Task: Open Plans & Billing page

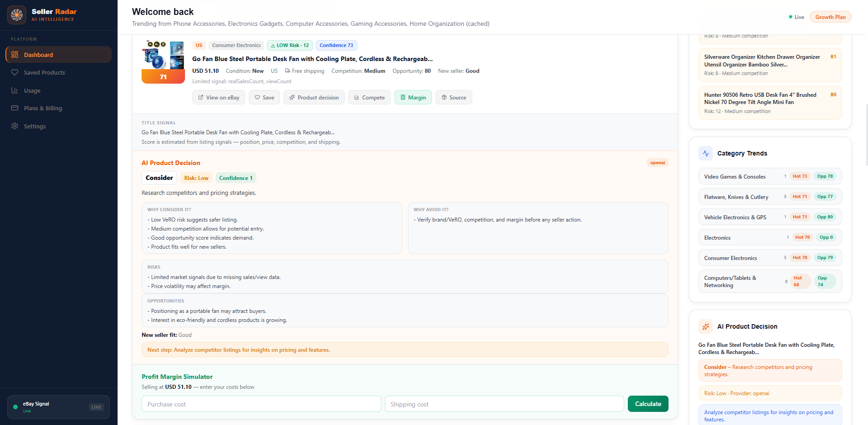Action: pyautogui.click(x=59, y=108)
